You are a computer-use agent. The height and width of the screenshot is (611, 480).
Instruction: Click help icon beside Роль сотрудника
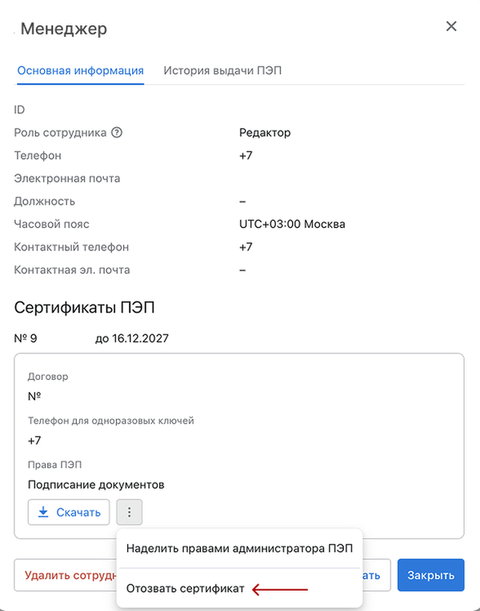[116, 132]
